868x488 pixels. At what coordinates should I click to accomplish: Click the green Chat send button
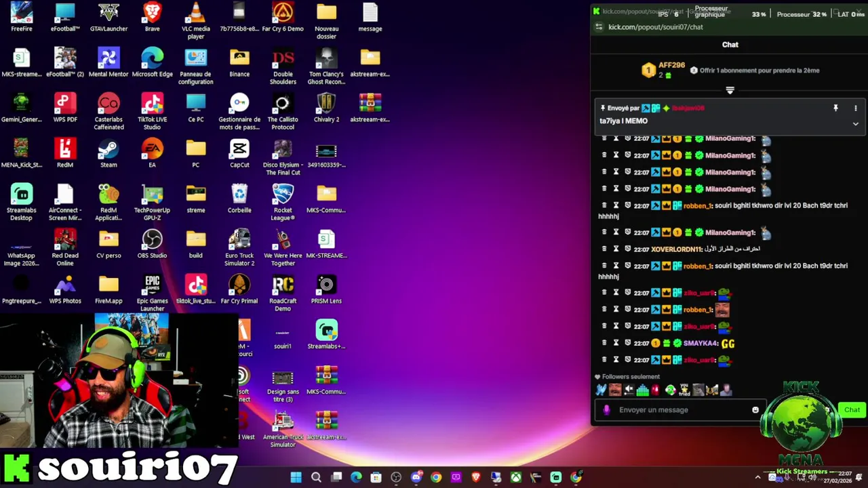point(852,410)
